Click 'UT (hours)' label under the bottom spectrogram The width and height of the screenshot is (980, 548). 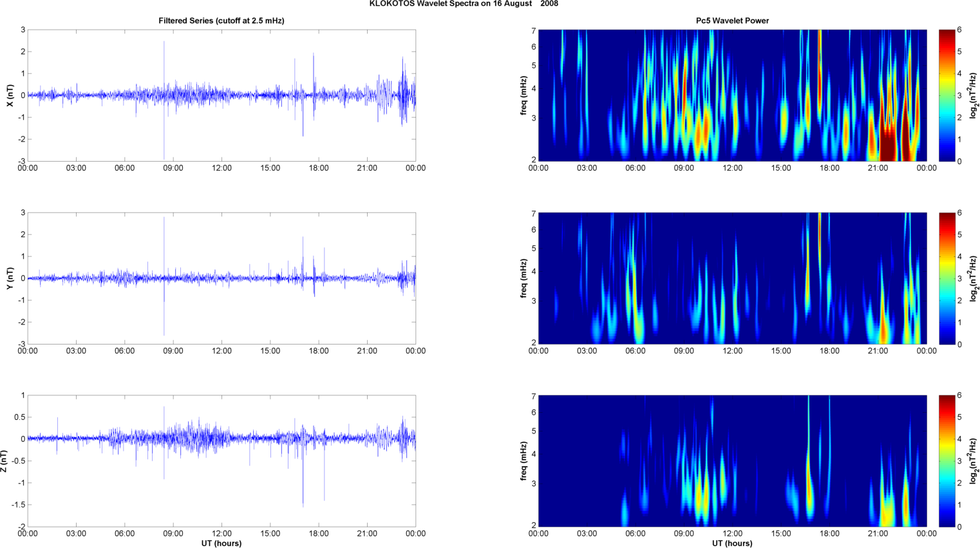point(732,543)
